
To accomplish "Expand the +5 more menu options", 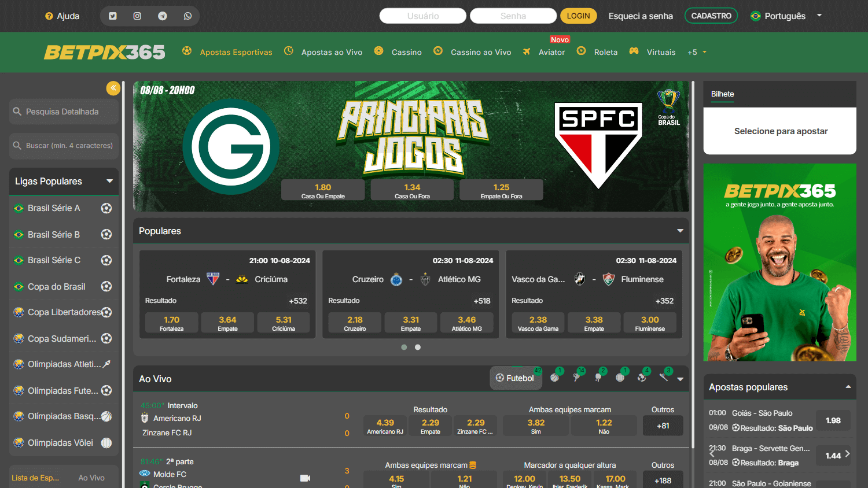I will click(x=697, y=52).
